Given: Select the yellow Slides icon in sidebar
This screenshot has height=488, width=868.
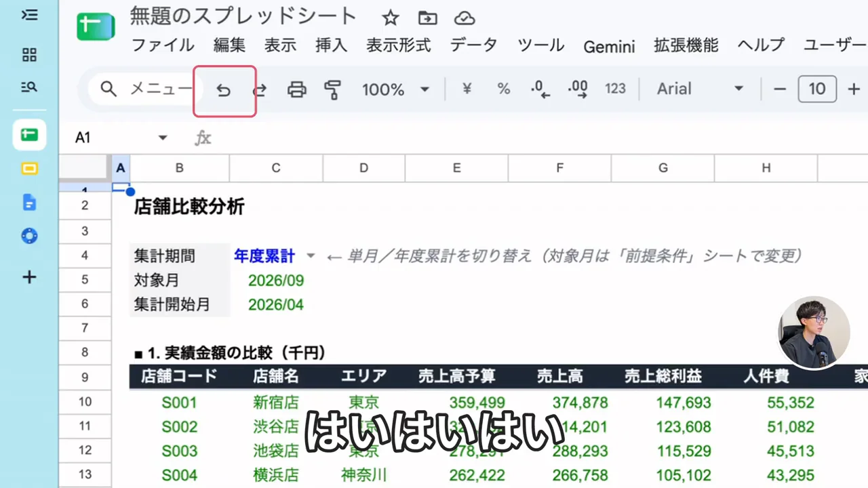Looking at the screenshot, I should pyautogui.click(x=29, y=169).
